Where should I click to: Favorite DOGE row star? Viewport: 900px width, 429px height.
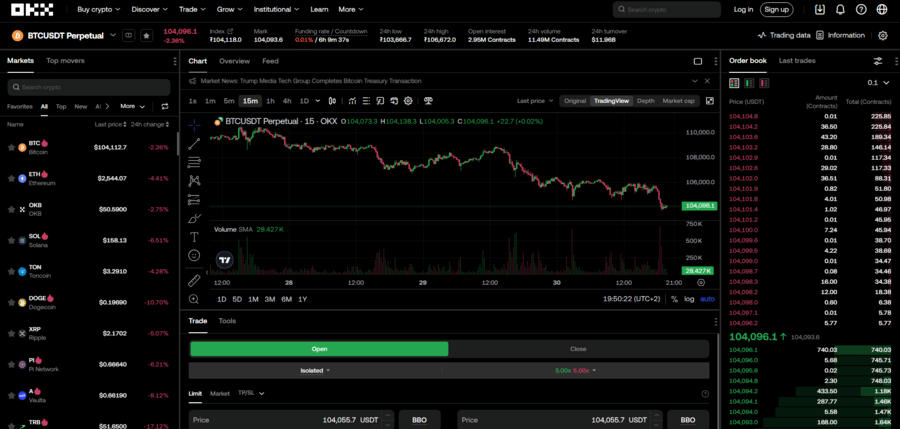point(11,303)
